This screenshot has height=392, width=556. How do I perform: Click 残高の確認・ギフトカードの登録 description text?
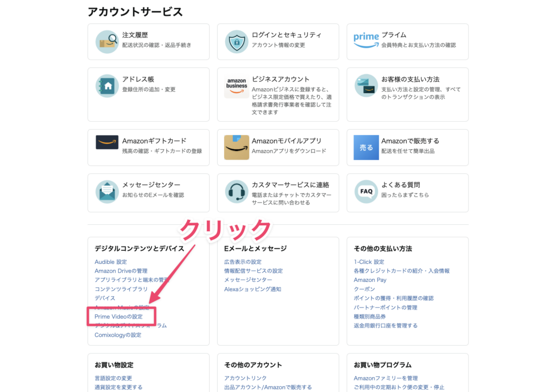(x=162, y=151)
